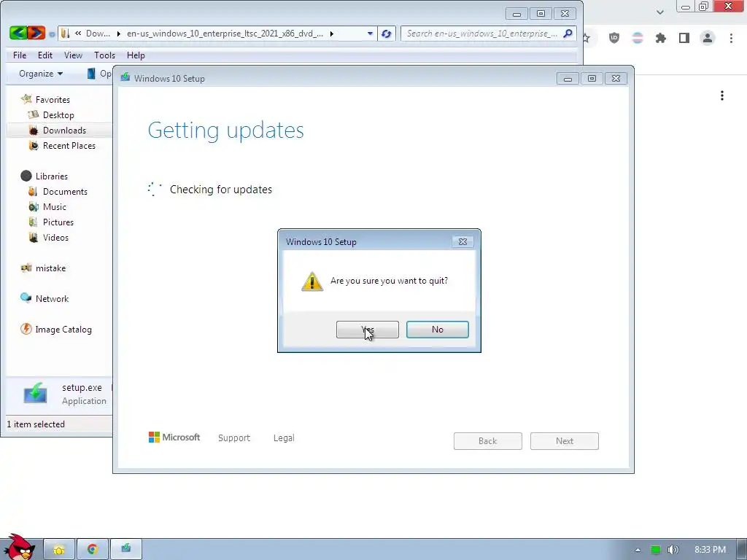The image size is (747, 560).
Task: Select Pictures library
Action: pos(58,222)
